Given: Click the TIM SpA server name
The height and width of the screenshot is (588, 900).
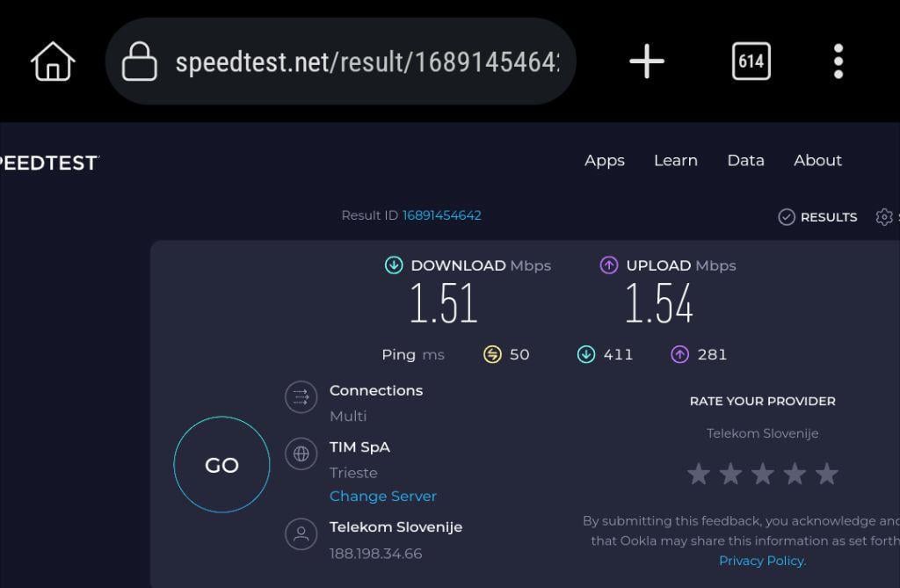Looking at the screenshot, I should [359, 447].
